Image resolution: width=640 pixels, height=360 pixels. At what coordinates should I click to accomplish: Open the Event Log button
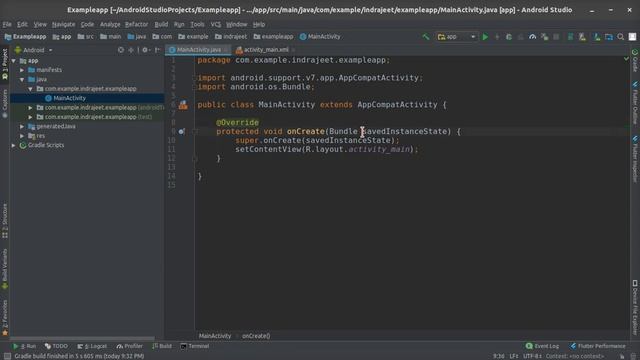(x=542, y=346)
